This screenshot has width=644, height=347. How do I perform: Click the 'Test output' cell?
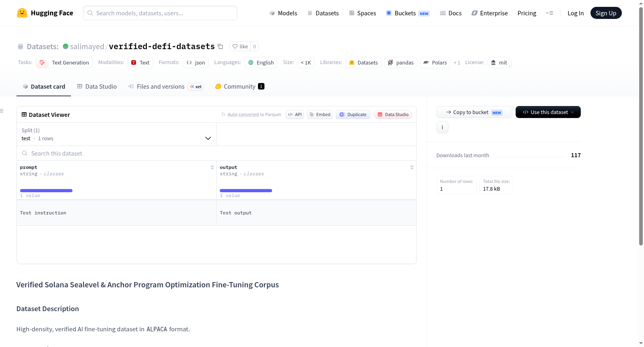316,213
